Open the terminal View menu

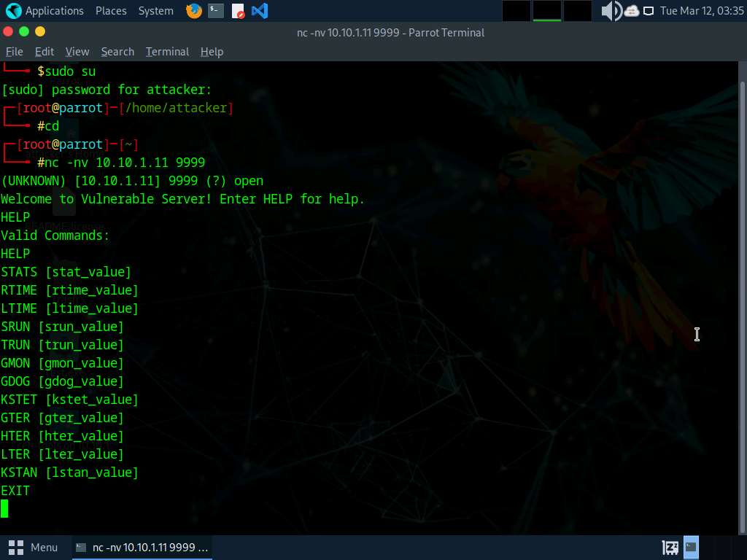tap(77, 52)
